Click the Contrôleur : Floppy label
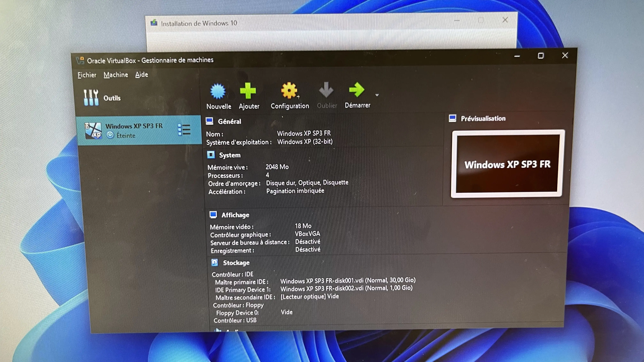644x362 pixels. pyautogui.click(x=238, y=305)
